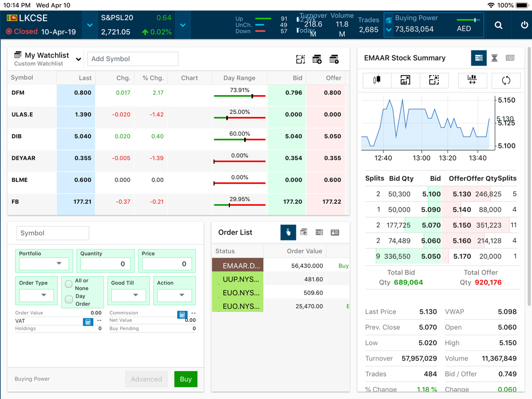Viewport: 532px width, 399px height.
Task: Click the FB day range bar
Action: click(x=239, y=205)
